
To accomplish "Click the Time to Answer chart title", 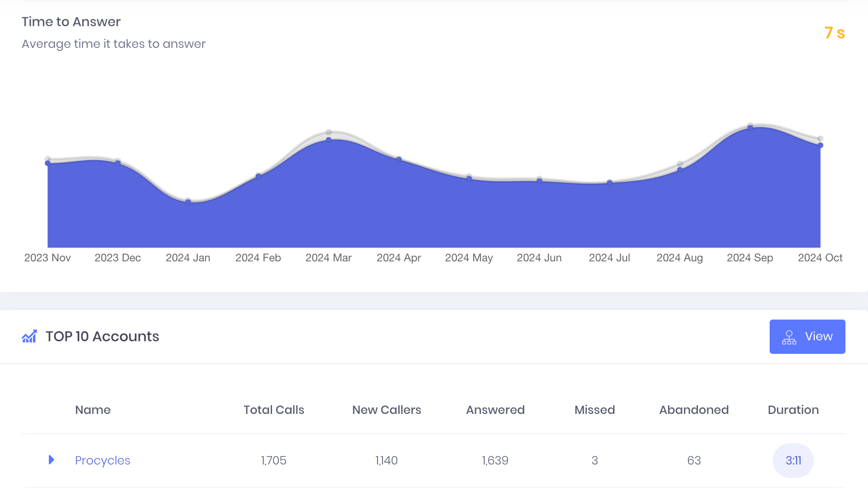I will tap(71, 21).
